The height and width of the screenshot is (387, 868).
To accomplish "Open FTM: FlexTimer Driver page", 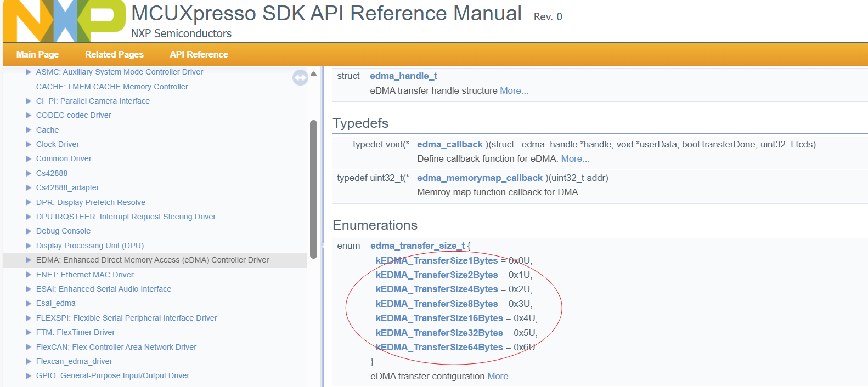I will point(75,332).
